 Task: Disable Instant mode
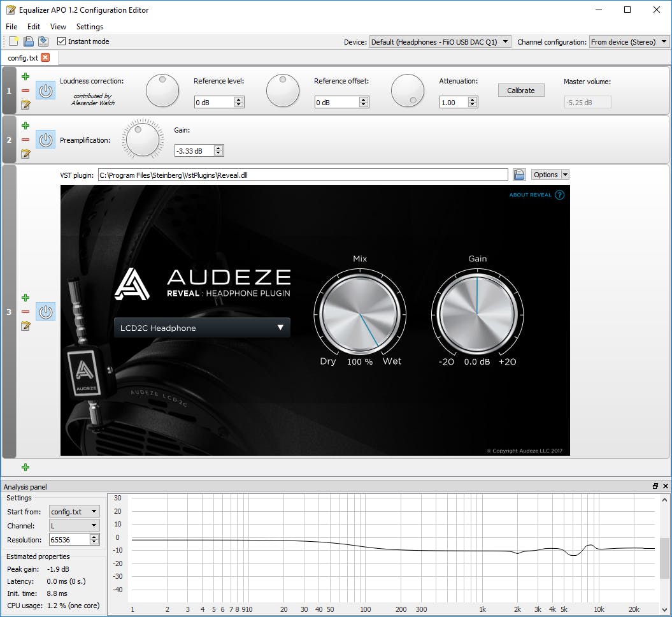tap(61, 41)
